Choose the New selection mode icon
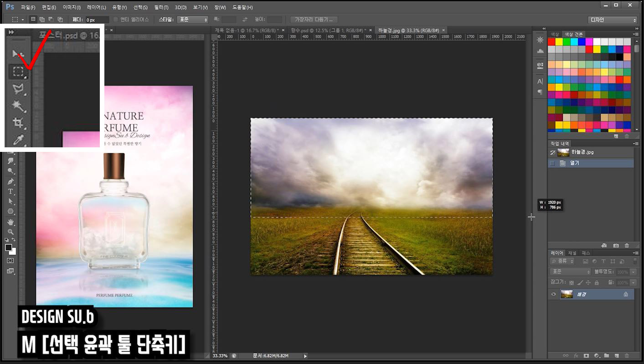The image size is (644, 364). point(33,20)
